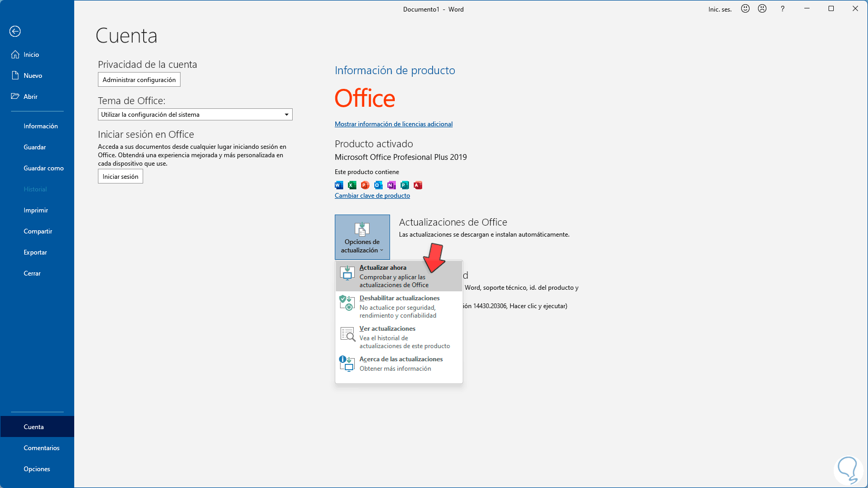Image resolution: width=868 pixels, height=488 pixels.
Task: Choose Actualizar ahora menu entry
Action: 399,276
